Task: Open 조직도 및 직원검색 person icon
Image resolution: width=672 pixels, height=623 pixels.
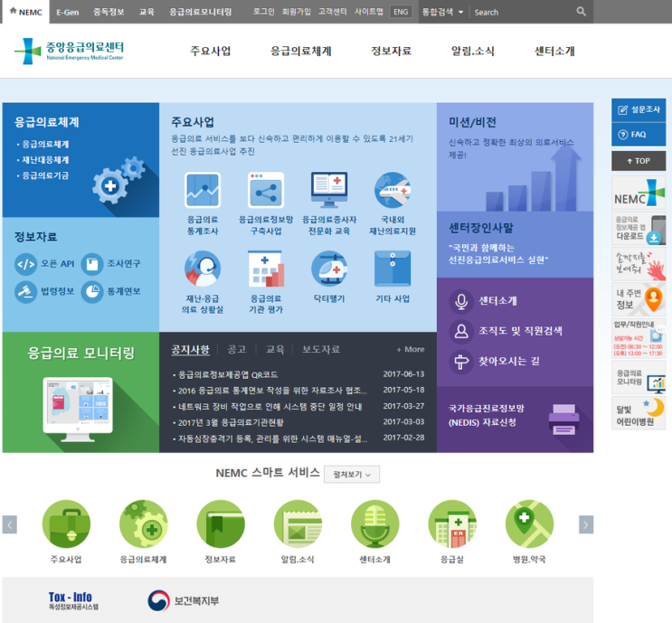Action: [x=461, y=331]
